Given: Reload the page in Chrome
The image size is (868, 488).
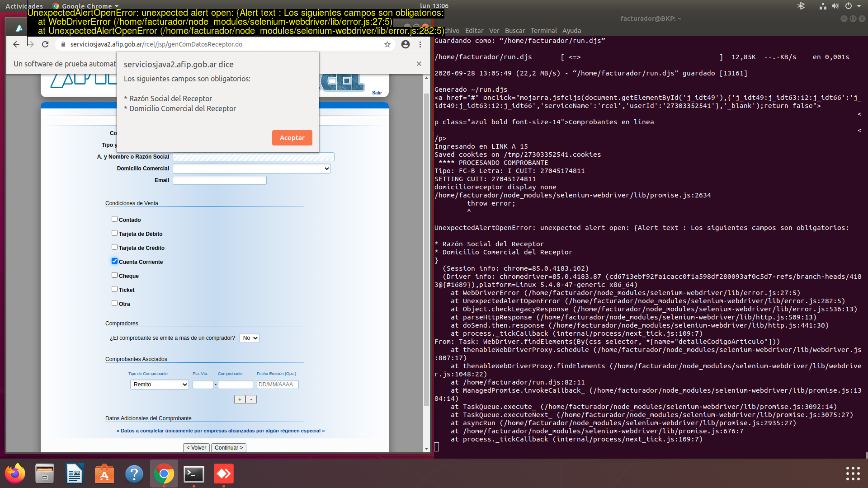Looking at the screenshot, I should click(x=45, y=44).
